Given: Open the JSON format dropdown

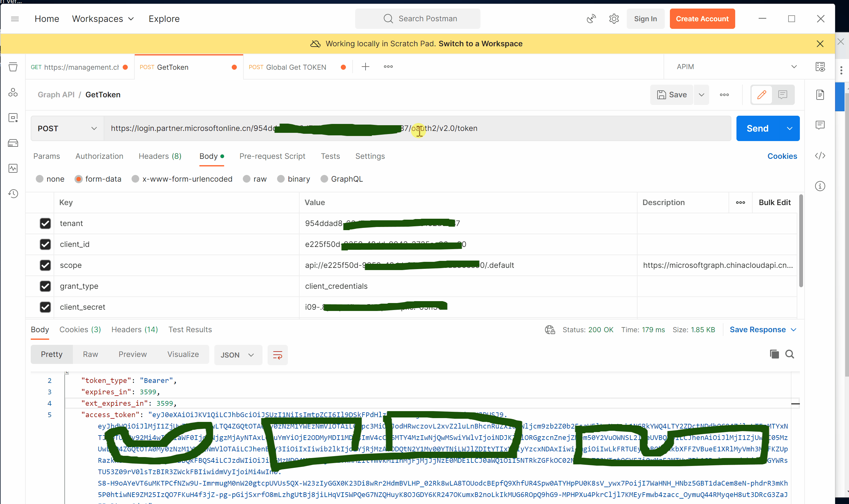Looking at the screenshot, I should tap(237, 355).
